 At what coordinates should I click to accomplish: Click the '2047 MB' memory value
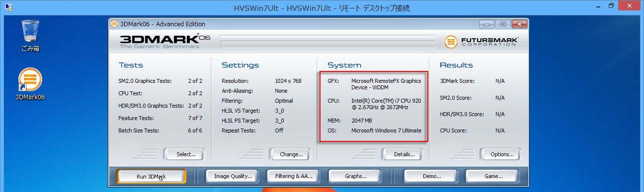tap(362, 121)
